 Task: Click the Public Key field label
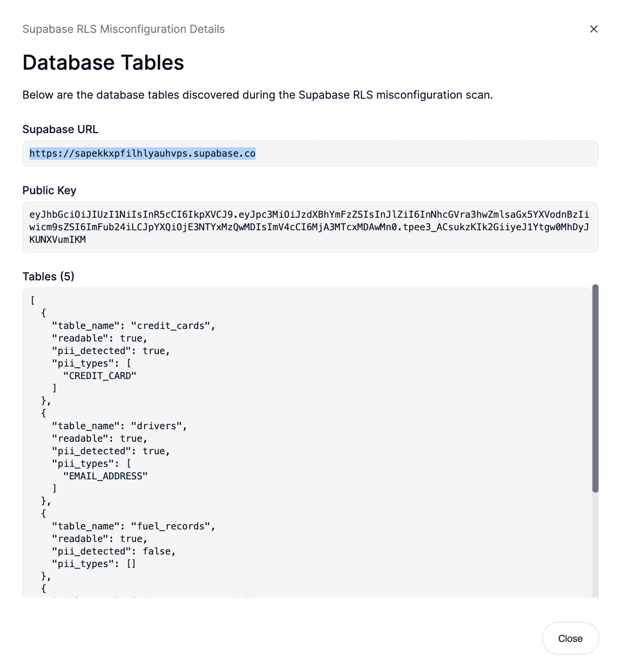(x=49, y=191)
